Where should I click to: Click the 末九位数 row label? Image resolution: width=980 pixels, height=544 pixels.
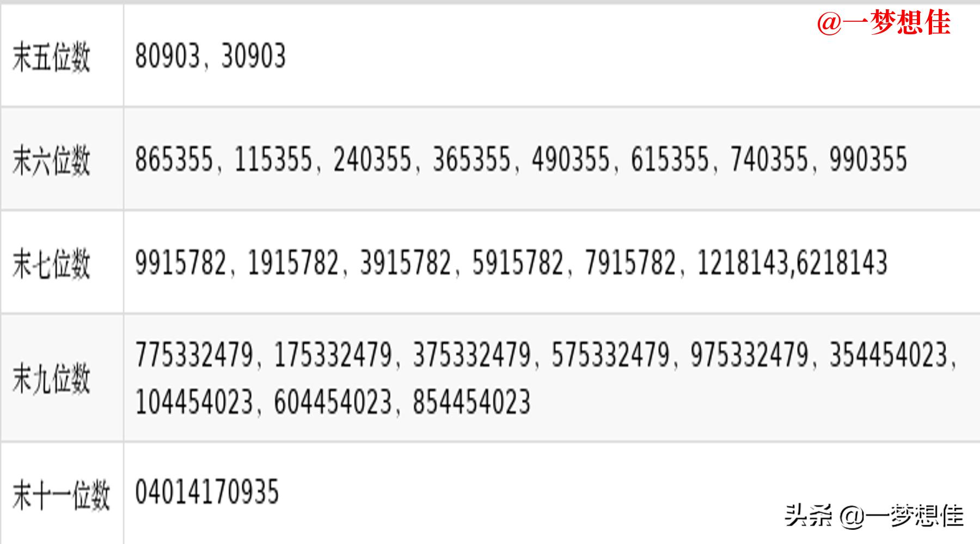click(51, 379)
